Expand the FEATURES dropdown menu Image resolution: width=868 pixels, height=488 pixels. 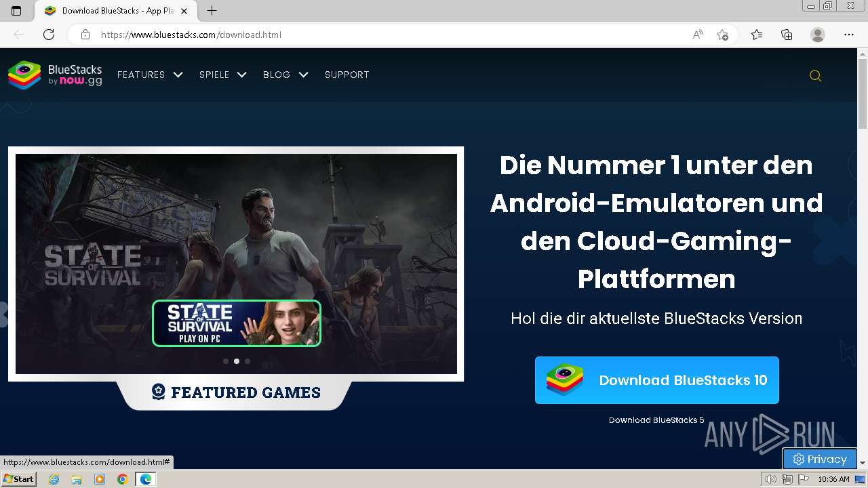pyautogui.click(x=150, y=75)
